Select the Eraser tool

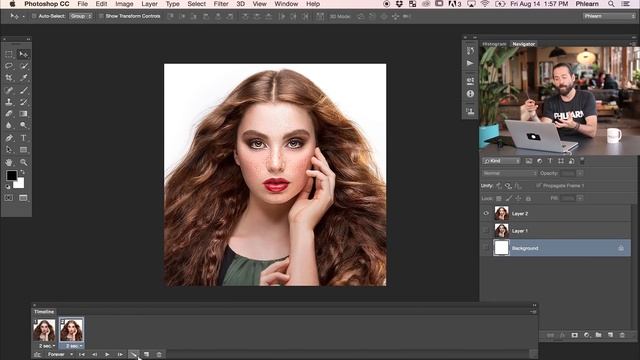pyautogui.click(x=9, y=114)
